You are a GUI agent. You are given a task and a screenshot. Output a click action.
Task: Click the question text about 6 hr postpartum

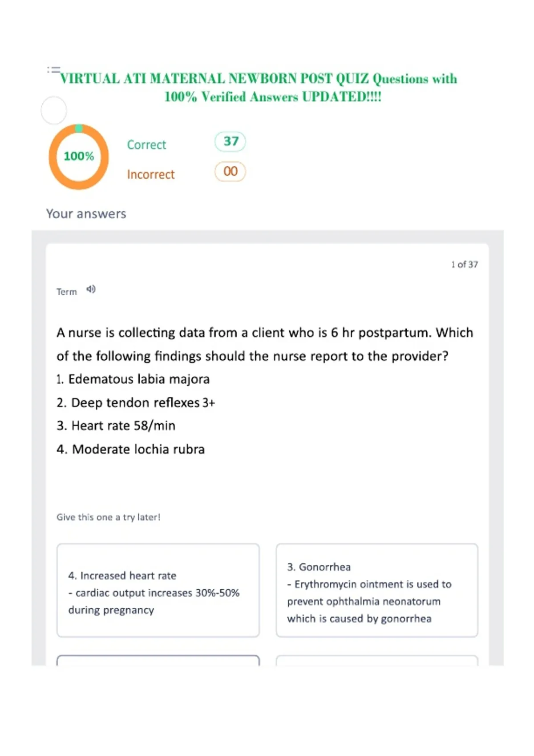(265, 344)
